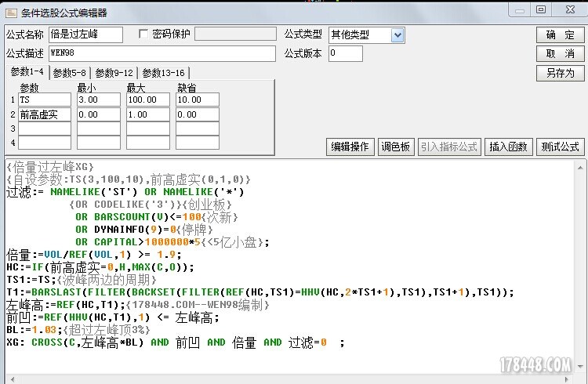588x384 pixels.
Task: Open the 参数13-16 tab
Action: pyautogui.click(x=163, y=73)
